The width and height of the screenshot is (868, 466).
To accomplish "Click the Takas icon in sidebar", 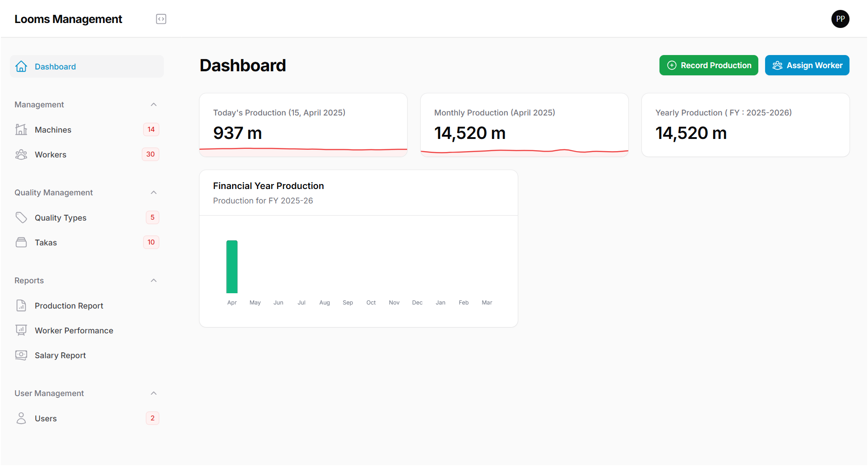I will [21, 242].
